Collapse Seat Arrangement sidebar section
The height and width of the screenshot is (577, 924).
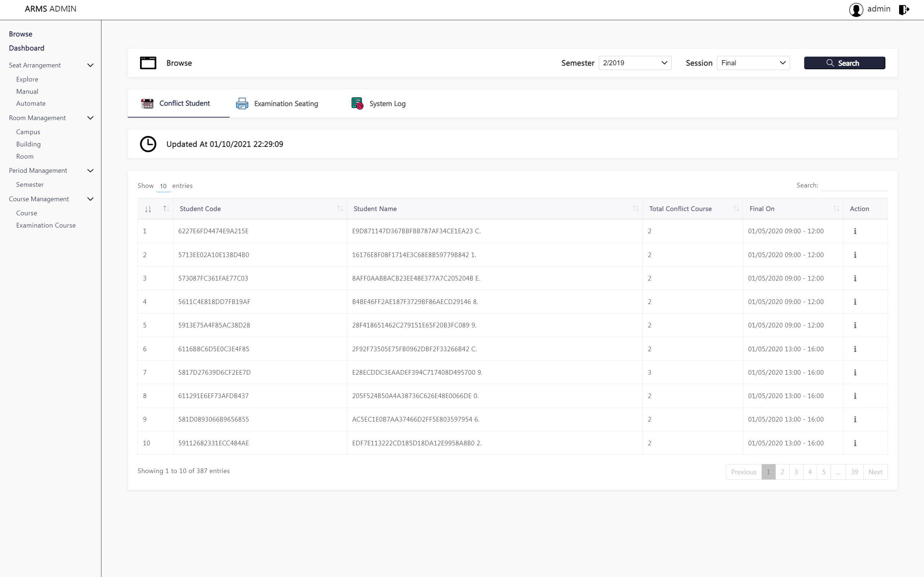[x=91, y=65]
